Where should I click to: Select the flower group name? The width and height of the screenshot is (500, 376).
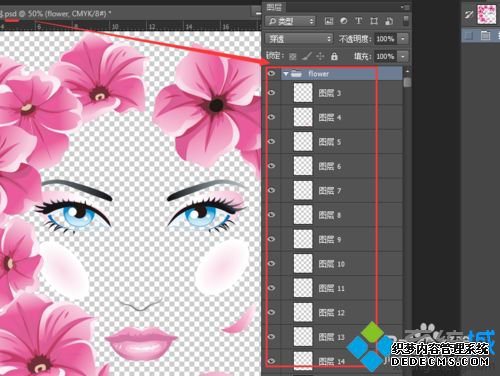318,74
